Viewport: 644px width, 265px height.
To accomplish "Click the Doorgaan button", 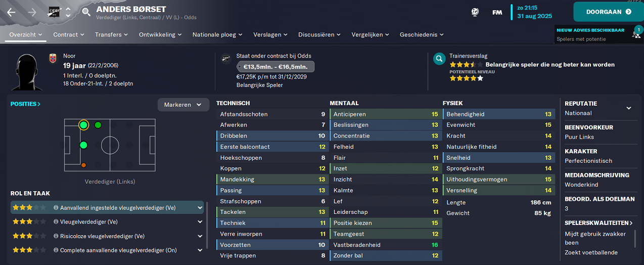I will (609, 12).
